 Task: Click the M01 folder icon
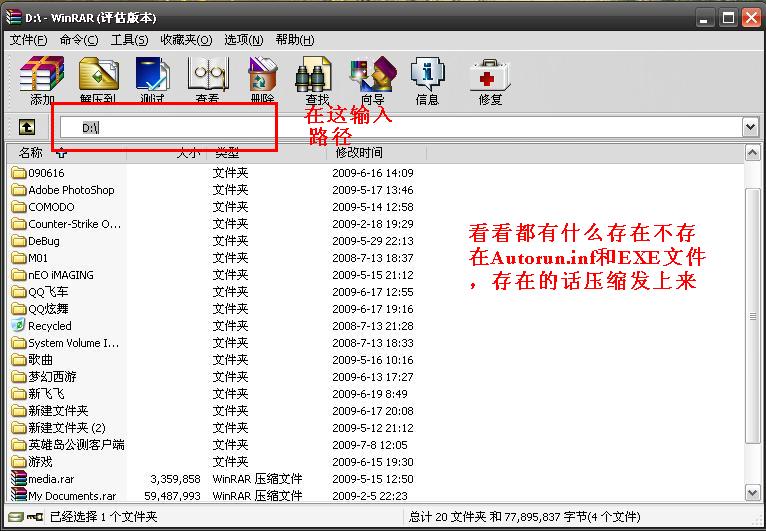tap(19, 258)
